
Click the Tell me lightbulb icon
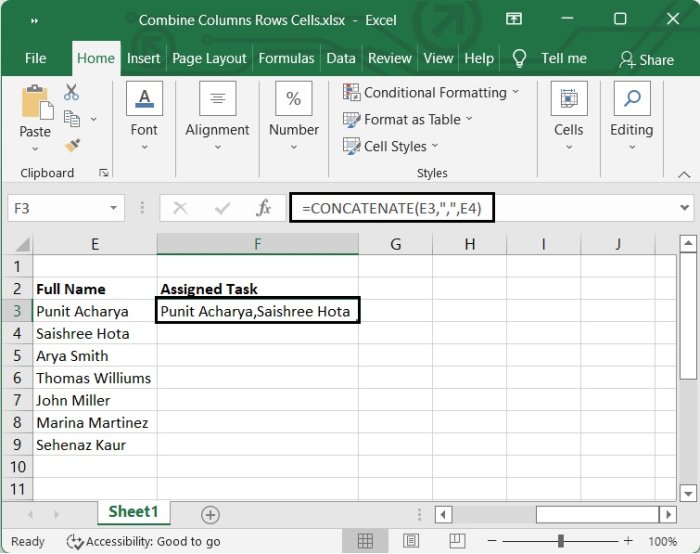point(519,58)
